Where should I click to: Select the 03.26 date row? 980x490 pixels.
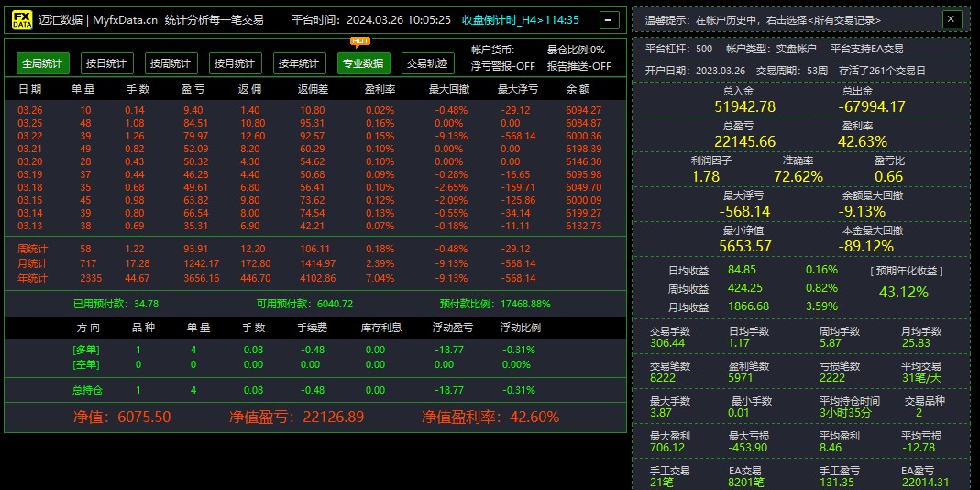[x=315, y=110]
